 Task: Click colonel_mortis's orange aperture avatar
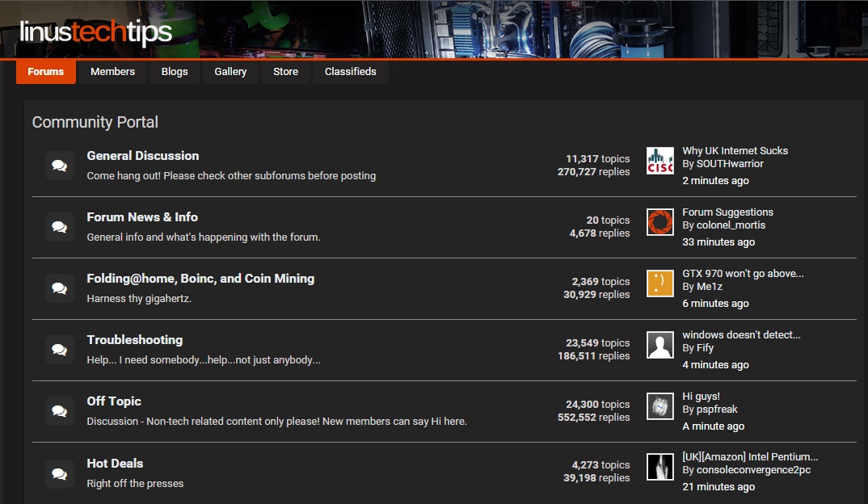(x=660, y=222)
